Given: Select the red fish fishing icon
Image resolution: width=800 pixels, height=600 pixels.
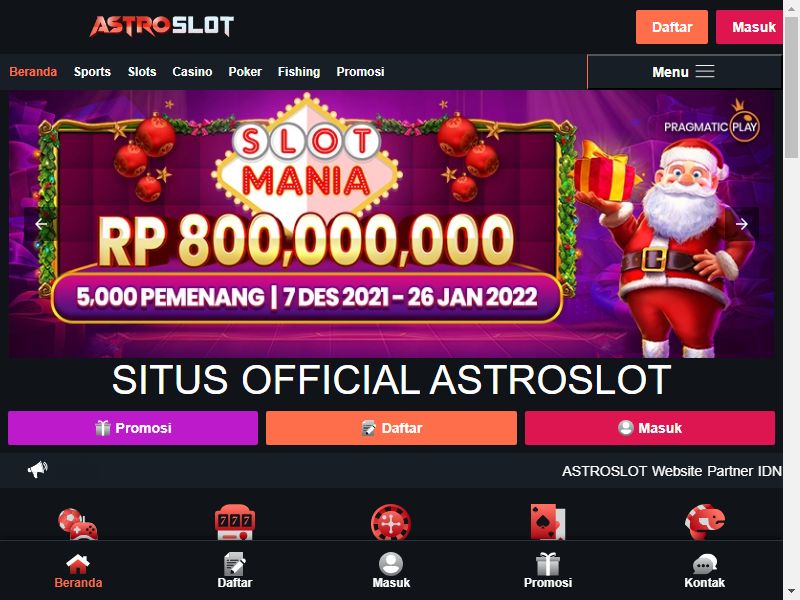Looking at the screenshot, I should pyautogui.click(x=705, y=522).
